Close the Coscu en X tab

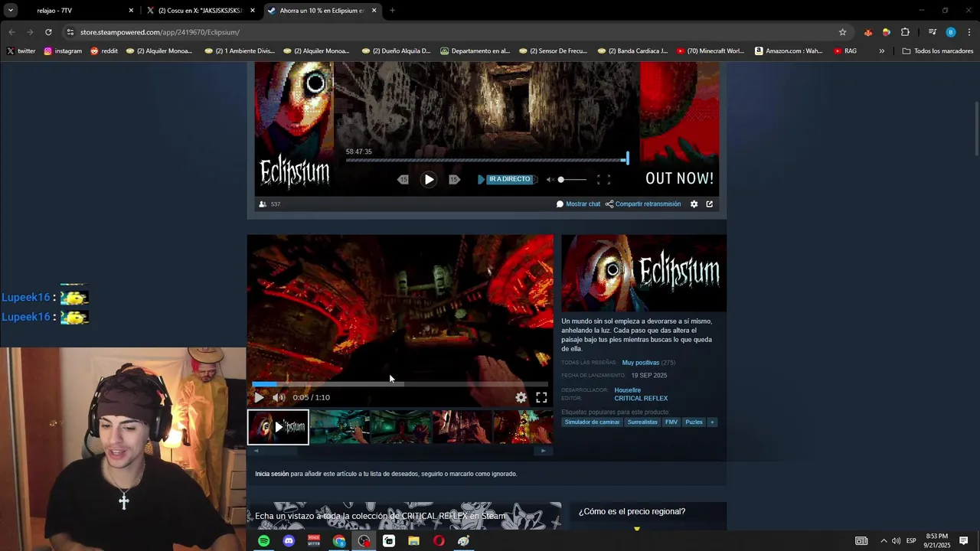click(253, 11)
